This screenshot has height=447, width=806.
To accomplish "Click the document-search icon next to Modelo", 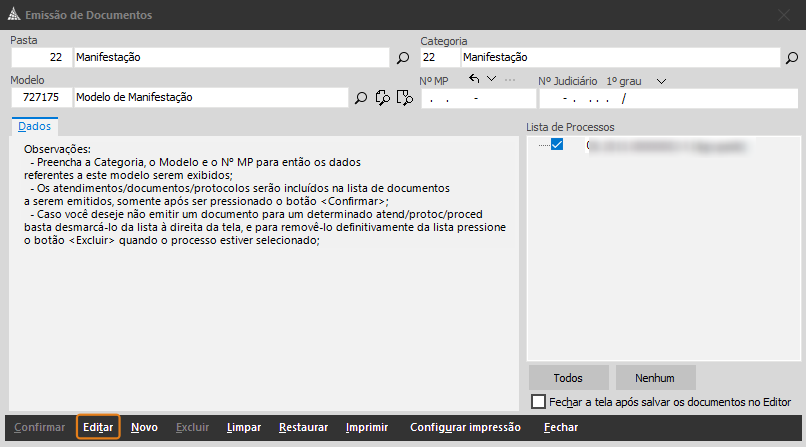I will (382, 98).
